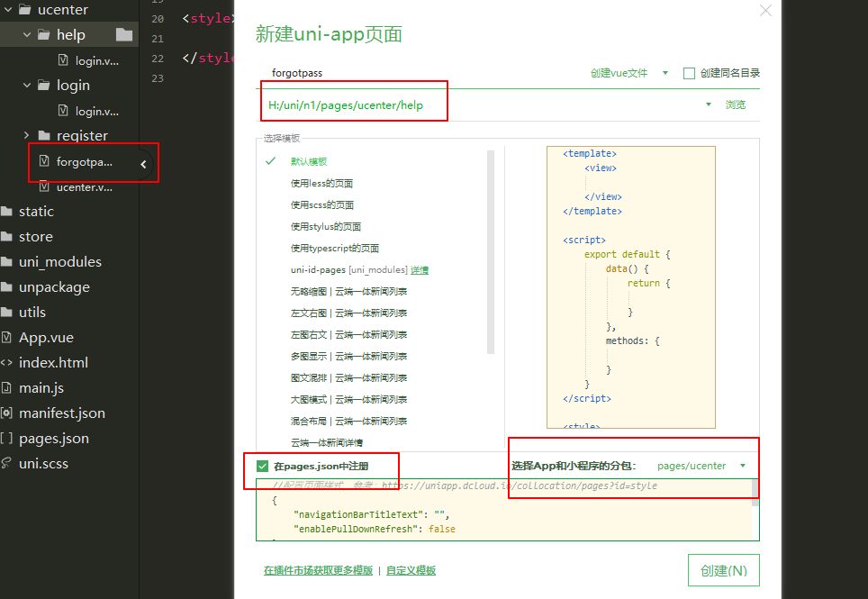Screen dimensions: 868x599
Task: Click the login folder icon
Action: (44, 85)
